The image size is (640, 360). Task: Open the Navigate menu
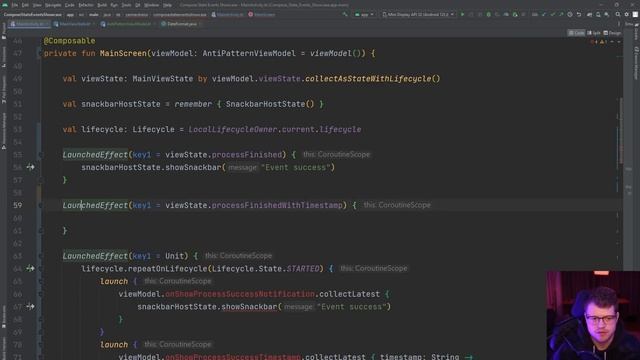[53, 5]
